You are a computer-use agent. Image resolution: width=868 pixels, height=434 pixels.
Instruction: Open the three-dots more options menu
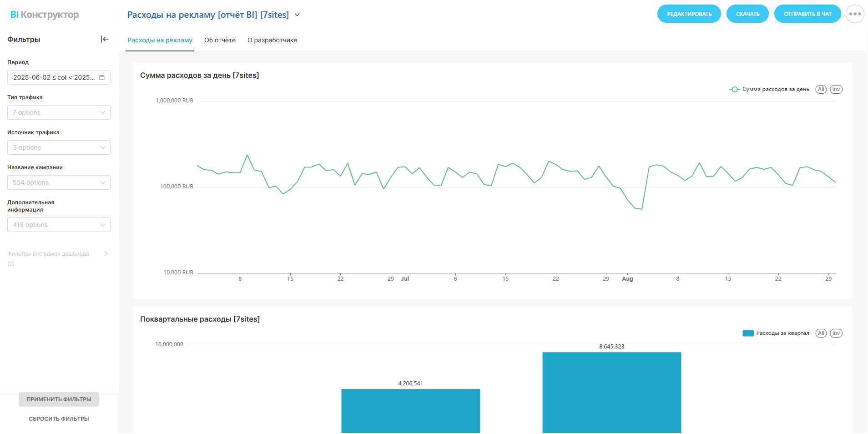[854, 14]
